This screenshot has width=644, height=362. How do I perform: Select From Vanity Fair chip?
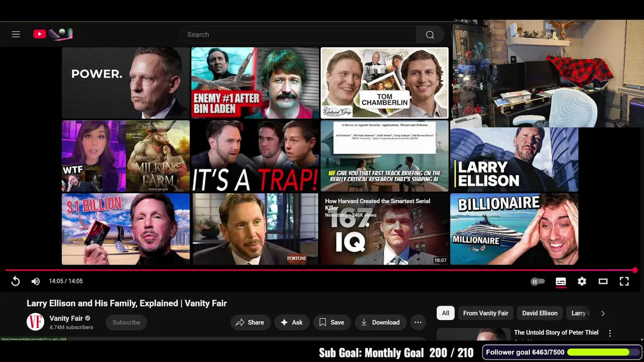(x=486, y=313)
